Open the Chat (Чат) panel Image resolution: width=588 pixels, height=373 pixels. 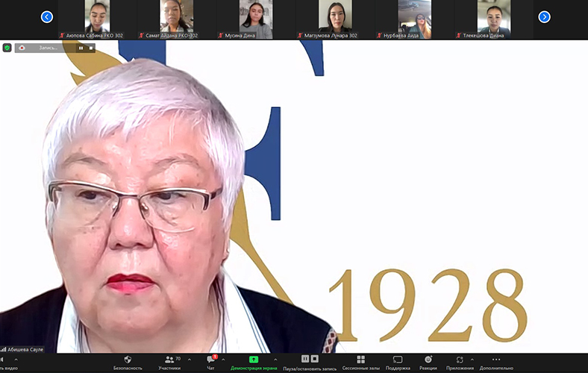pos(210,360)
